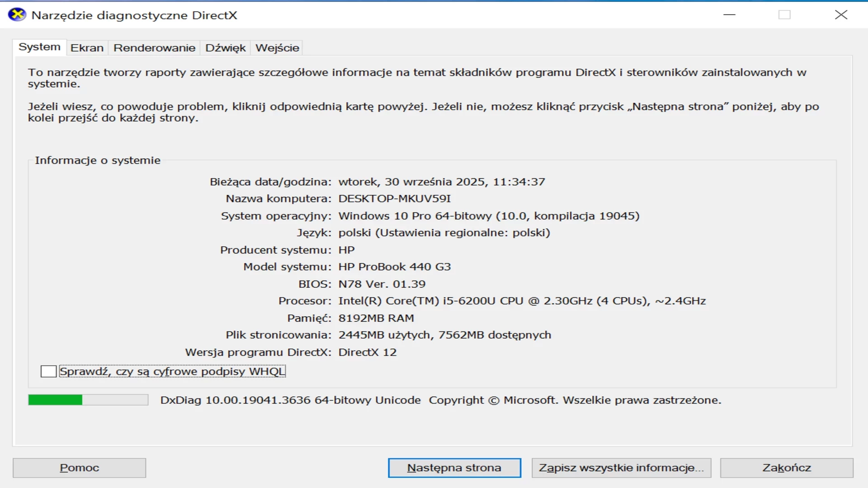
Task: Click Zapisz wszystkie informacje button
Action: click(x=621, y=468)
